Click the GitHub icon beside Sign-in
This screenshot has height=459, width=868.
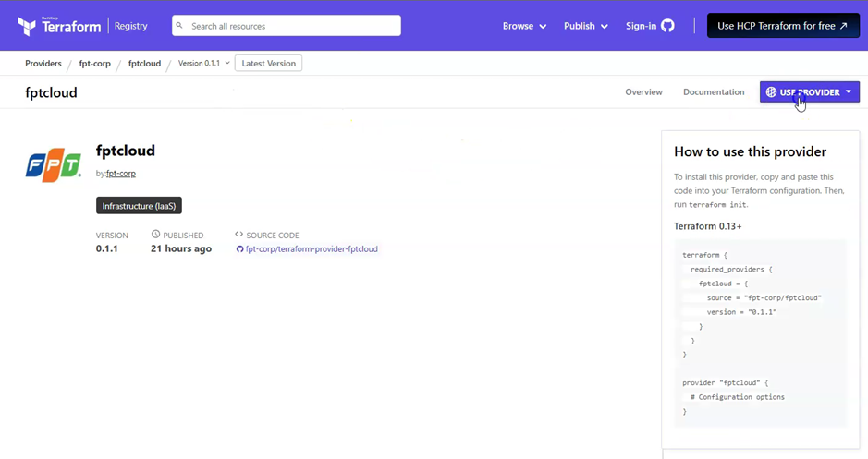point(667,26)
